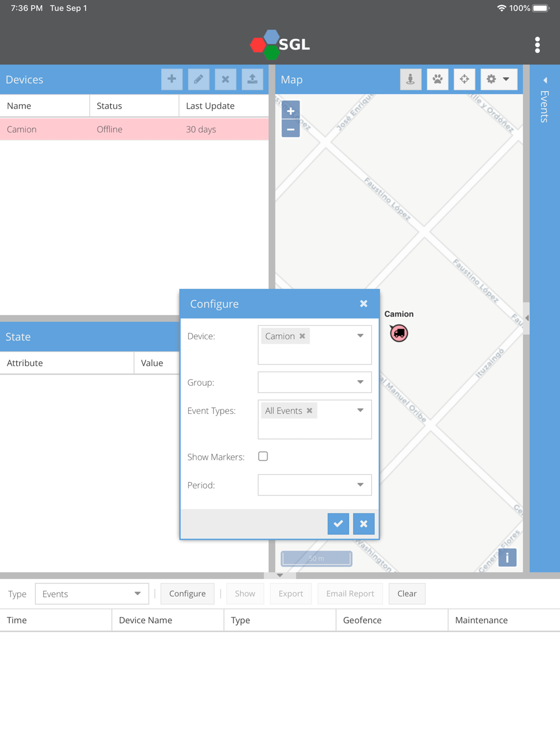
Task: Click the Device Name column header
Action: click(x=168, y=620)
